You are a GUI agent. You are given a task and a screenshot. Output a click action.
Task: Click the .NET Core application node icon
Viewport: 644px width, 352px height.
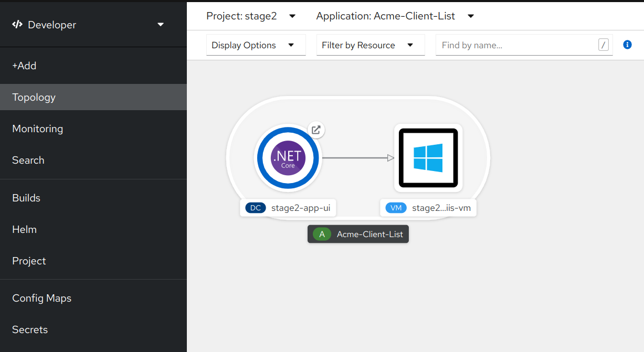[x=288, y=157]
